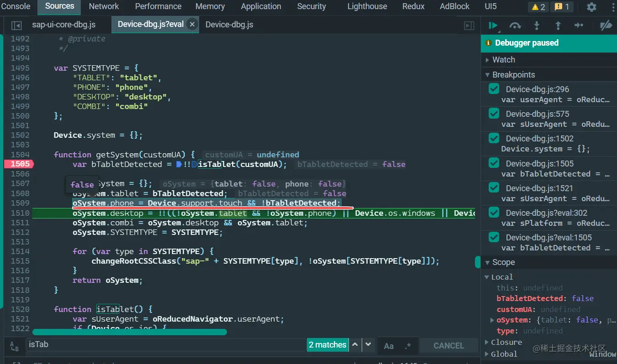The image size is (617, 364).
Task: Open the Device-dbg.js file tab
Action: point(229,25)
